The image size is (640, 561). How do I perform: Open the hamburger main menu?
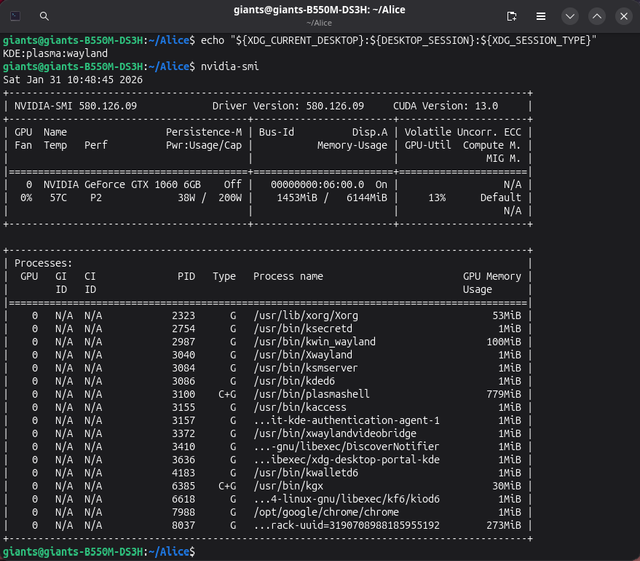coord(541,16)
